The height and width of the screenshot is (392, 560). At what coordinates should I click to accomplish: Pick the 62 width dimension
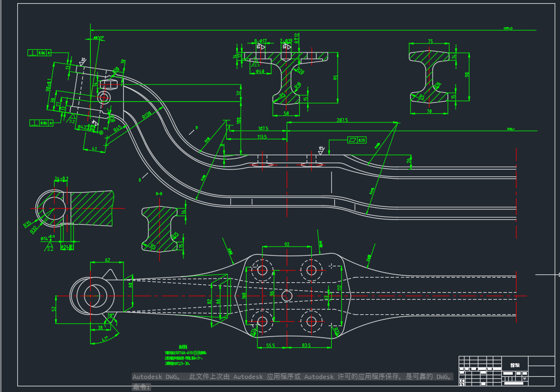tap(108, 260)
